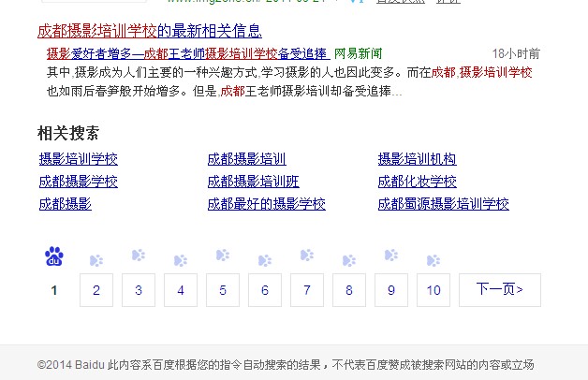Click the paw print icon above page 8
This screenshot has height=380, width=588.
(x=349, y=259)
